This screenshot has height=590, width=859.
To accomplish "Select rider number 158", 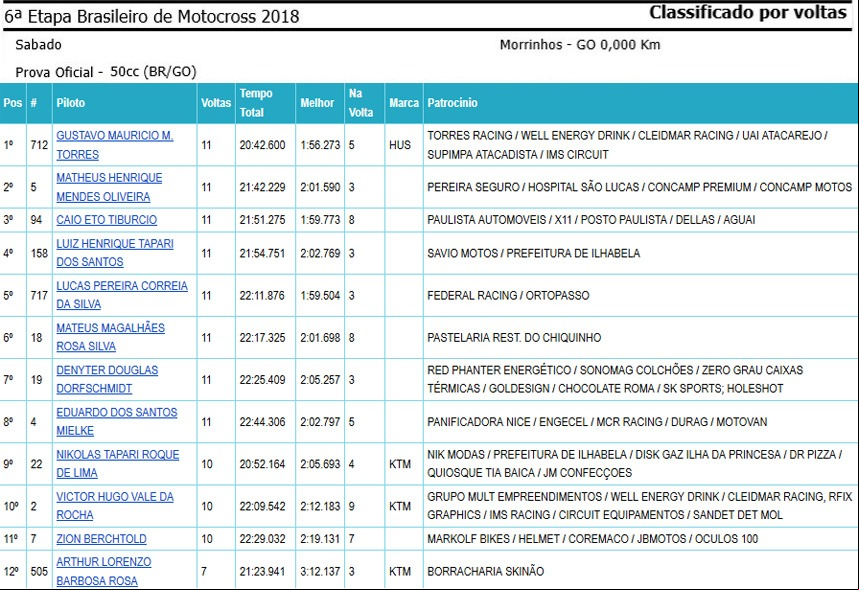I will [39, 253].
